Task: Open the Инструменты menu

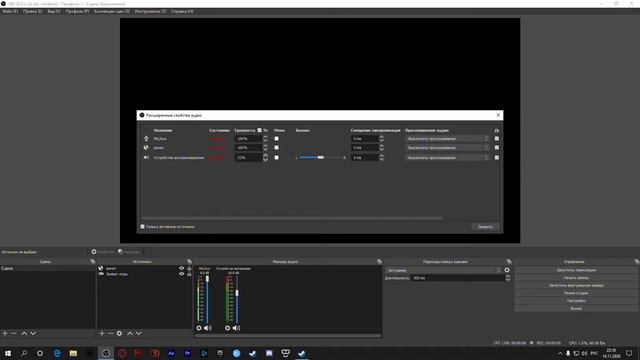Action: [x=150, y=11]
